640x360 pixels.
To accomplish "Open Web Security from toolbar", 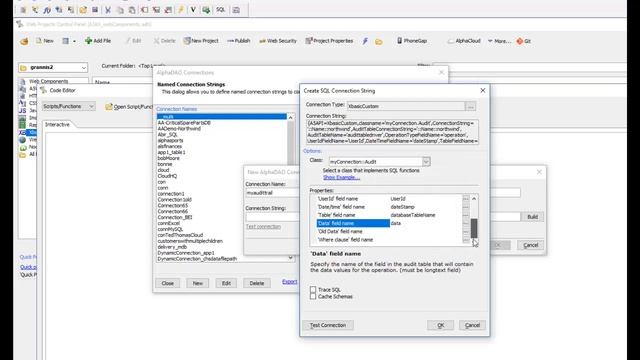I will (278, 41).
